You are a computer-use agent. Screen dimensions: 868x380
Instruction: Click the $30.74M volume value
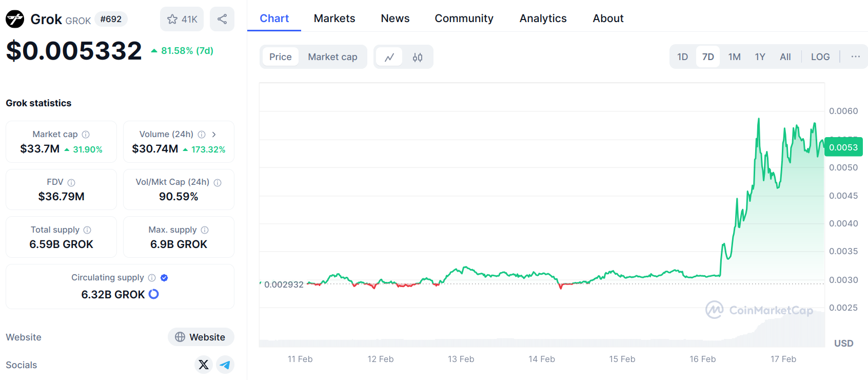pos(155,149)
